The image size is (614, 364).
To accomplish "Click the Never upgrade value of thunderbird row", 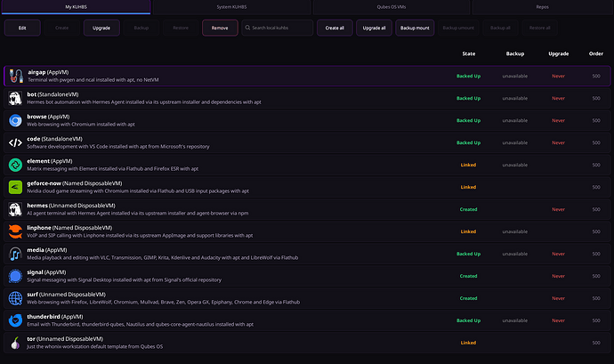I will [559, 320].
